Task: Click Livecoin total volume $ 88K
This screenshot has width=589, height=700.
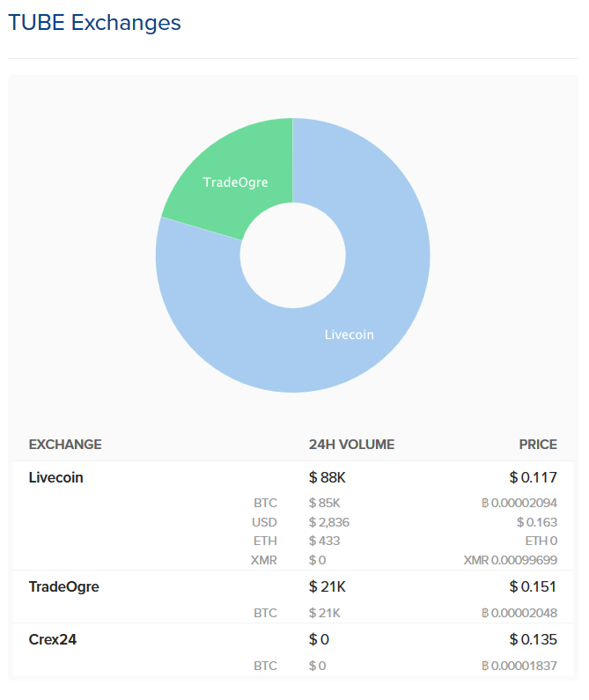Action: click(327, 477)
